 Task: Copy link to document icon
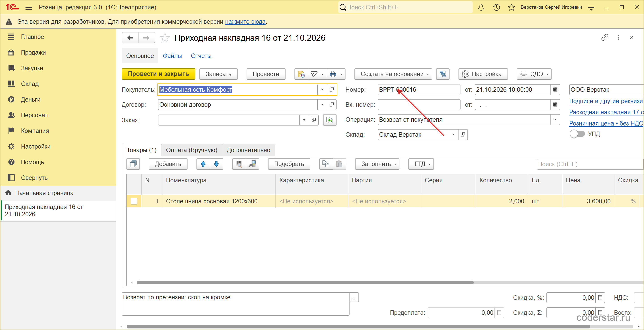(x=604, y=38)
